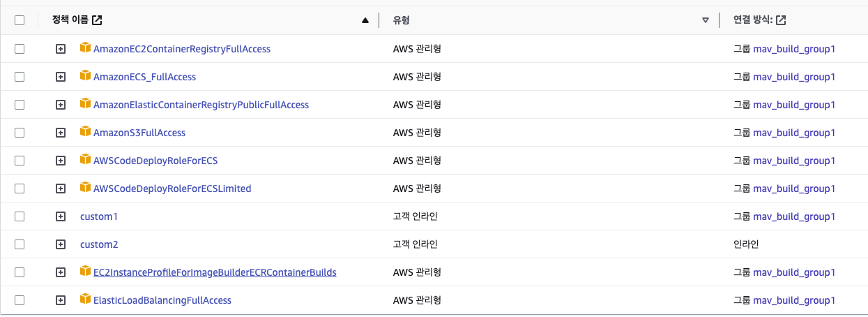This screenshot has height=317, width=868.
Task: Open mav_build_group1 link in AWSCodeDeployRoleForECS row
Action: (x=794, y=161)
